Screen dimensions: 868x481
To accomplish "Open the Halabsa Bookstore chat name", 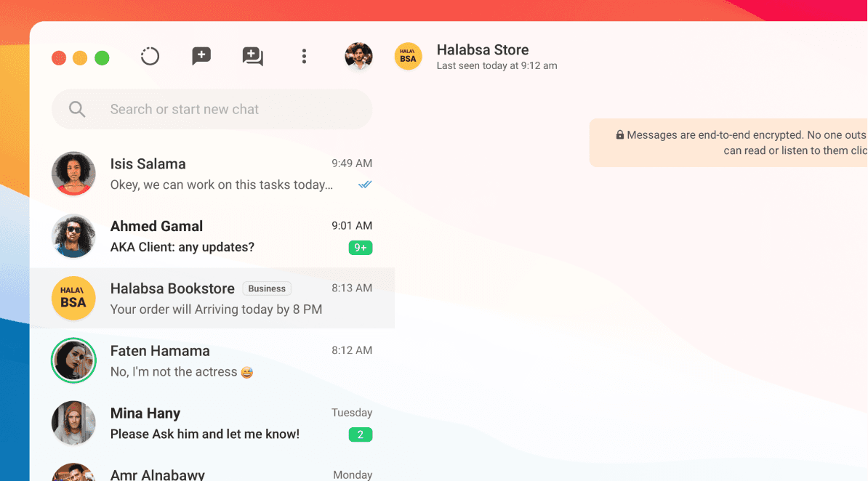I will (x=172, y=288).
